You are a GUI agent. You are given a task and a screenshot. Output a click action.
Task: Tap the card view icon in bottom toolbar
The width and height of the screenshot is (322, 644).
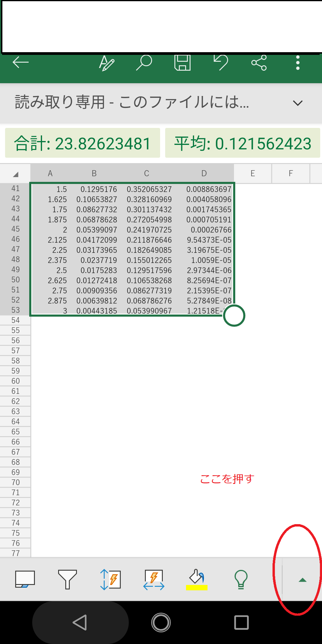coord(25,579)
